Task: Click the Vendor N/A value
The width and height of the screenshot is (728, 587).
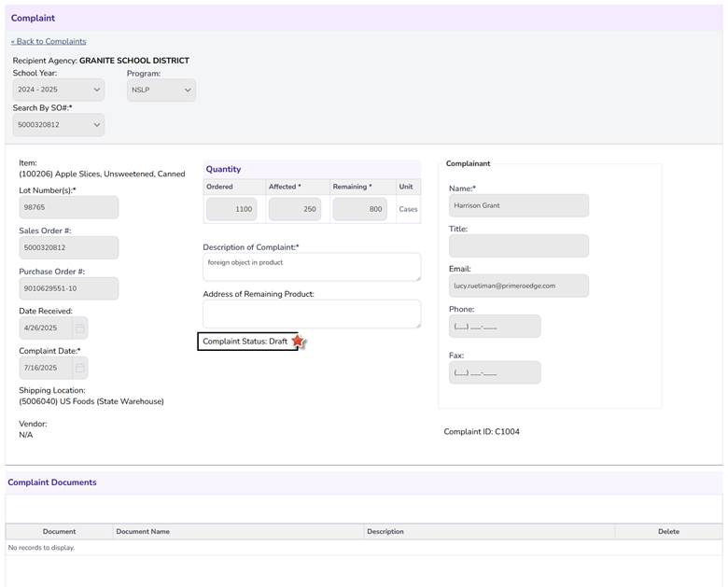Action: (x=26, y=435)
